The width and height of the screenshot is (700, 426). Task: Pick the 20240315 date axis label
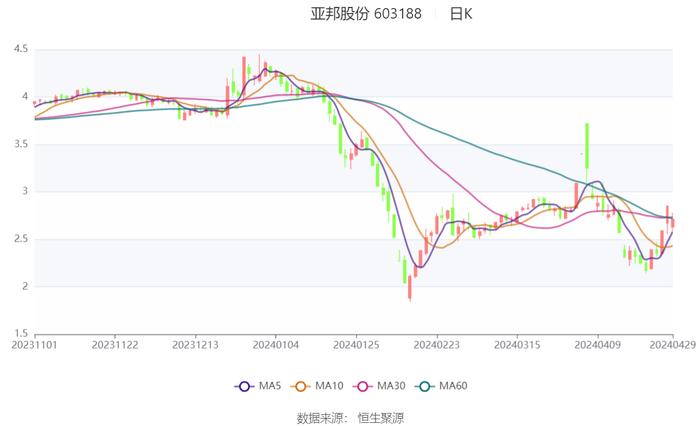click(516, 345)
